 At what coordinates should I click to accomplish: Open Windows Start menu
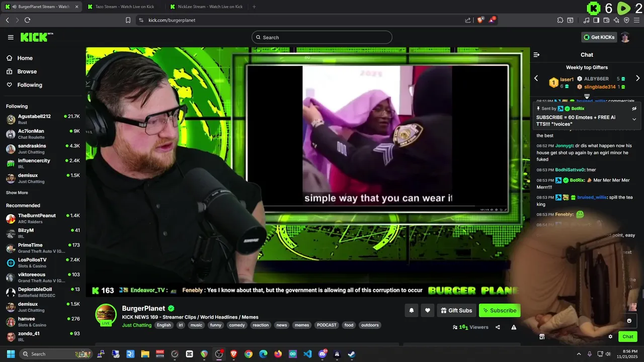(x=10, y=354)
